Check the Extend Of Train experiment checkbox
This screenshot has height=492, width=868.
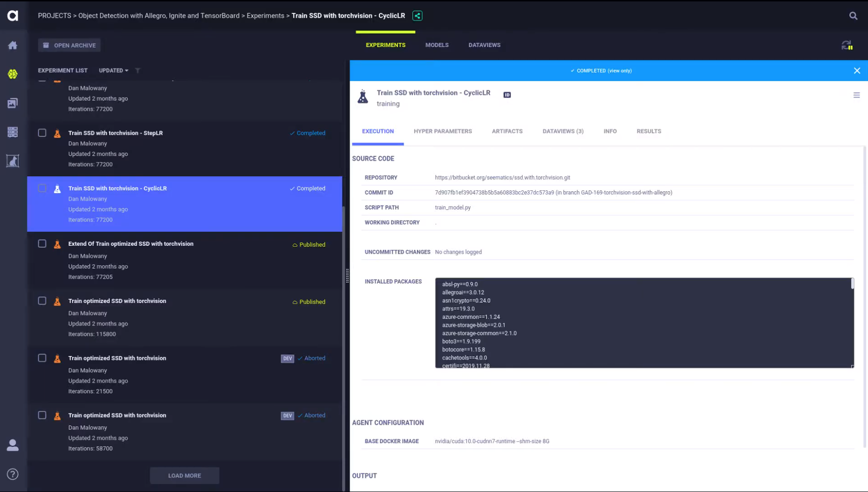pos(42,244)
